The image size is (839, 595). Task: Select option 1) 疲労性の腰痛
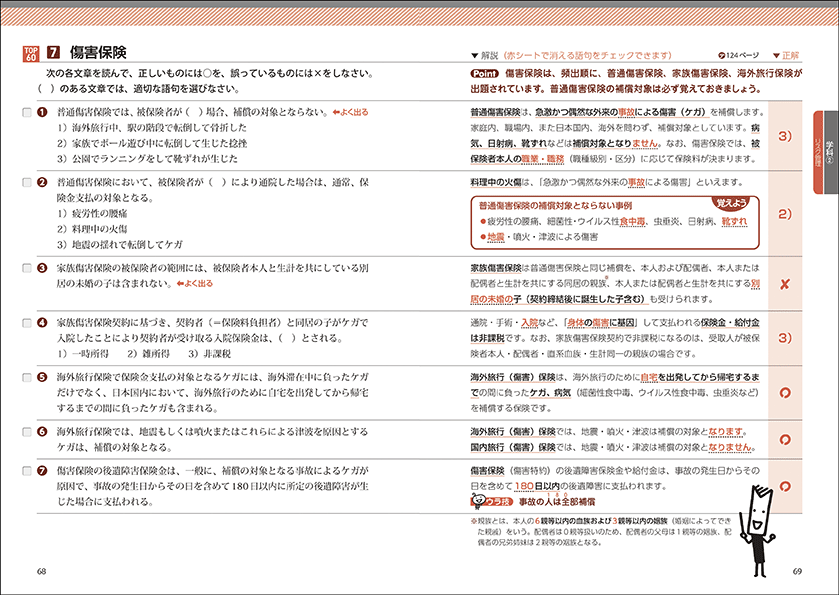click(x=92, y=213)
